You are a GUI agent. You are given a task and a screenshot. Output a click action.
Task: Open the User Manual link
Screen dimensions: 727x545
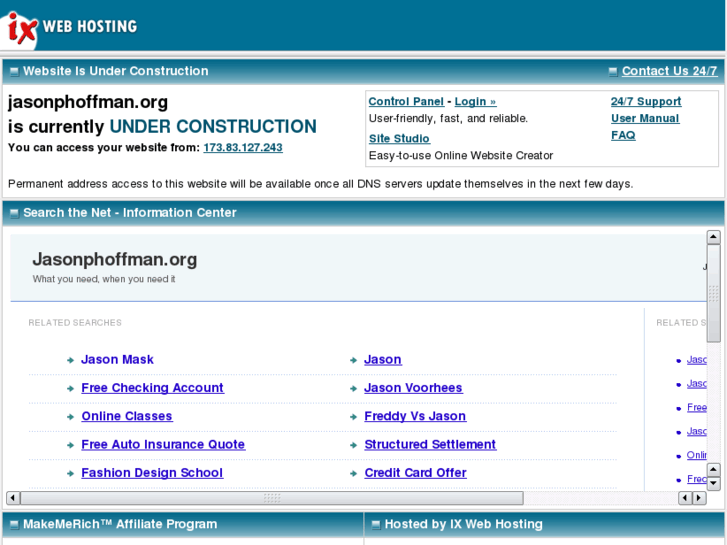pos(645,118)
